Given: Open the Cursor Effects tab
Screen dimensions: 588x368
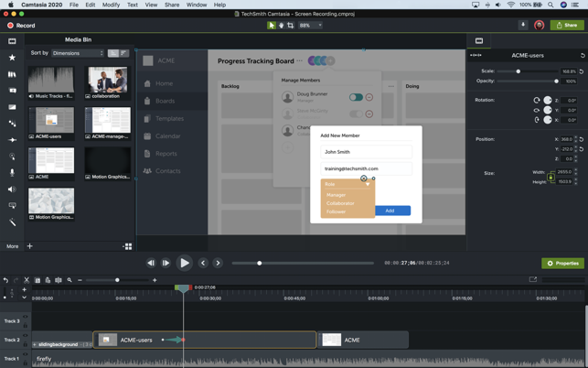Looking at the screenshot, I should coord(12,157).
